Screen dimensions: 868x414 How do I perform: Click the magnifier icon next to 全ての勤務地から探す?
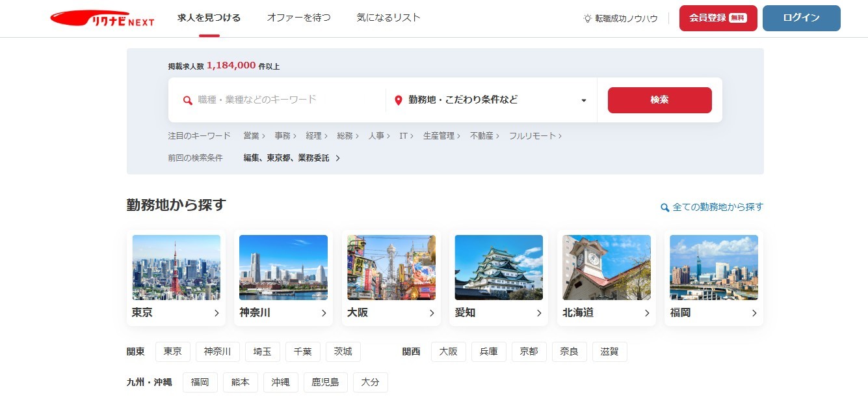point(664,207)
